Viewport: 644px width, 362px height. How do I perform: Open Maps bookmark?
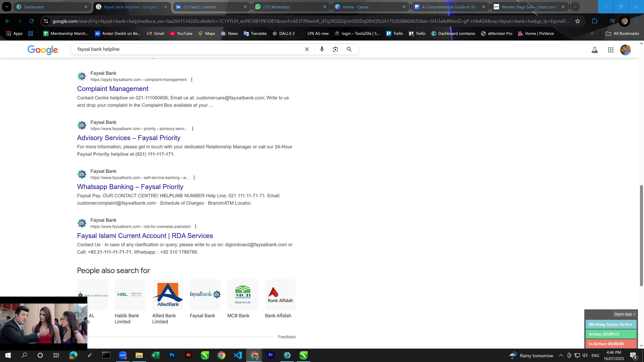(x=206, y=34)
